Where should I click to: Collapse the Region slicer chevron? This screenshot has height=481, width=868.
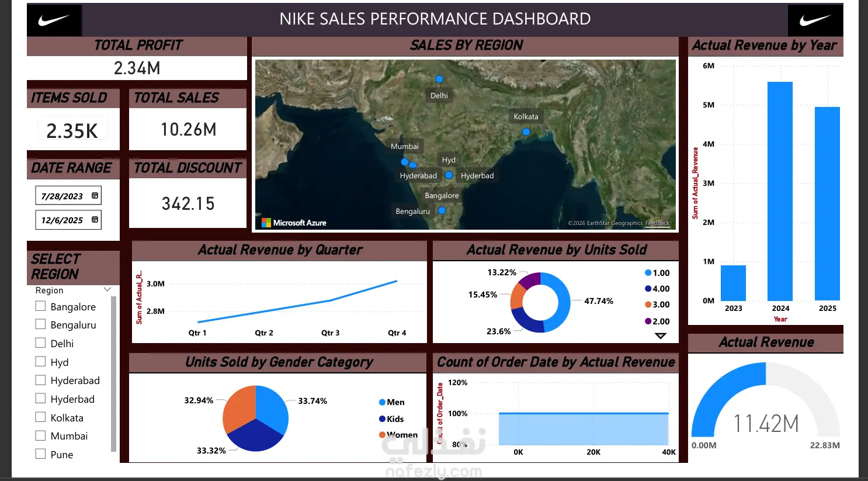point(107,289)
